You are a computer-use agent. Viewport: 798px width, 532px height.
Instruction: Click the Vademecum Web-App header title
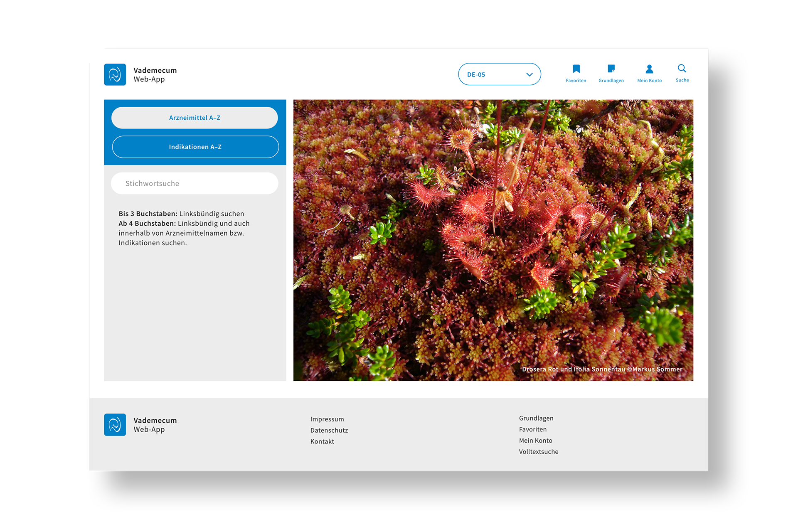tap(155, 75)
